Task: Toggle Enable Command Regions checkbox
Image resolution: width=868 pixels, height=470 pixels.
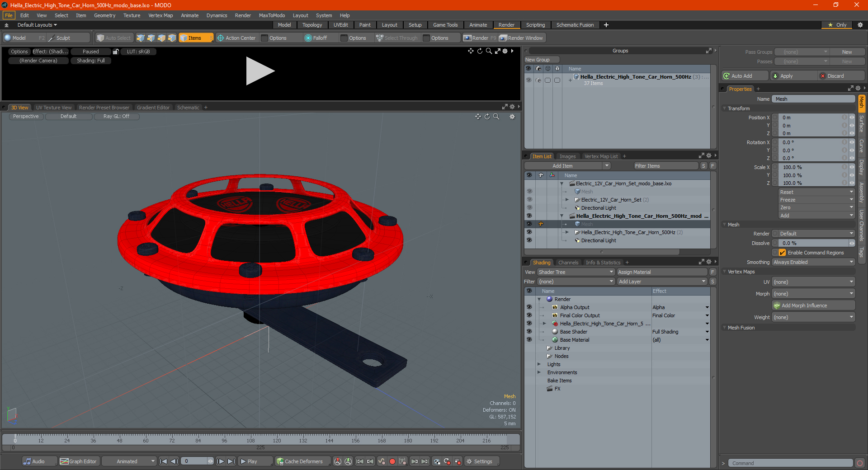Action: (783, 253)
